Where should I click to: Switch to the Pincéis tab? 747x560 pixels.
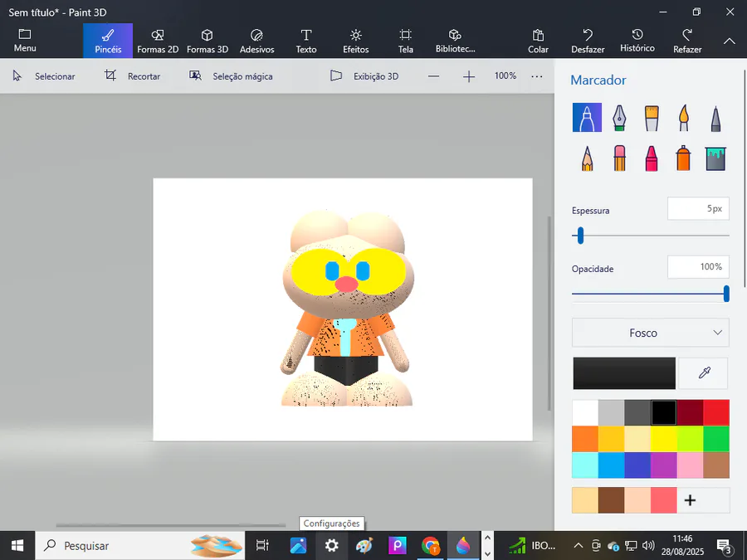[108, 41]
